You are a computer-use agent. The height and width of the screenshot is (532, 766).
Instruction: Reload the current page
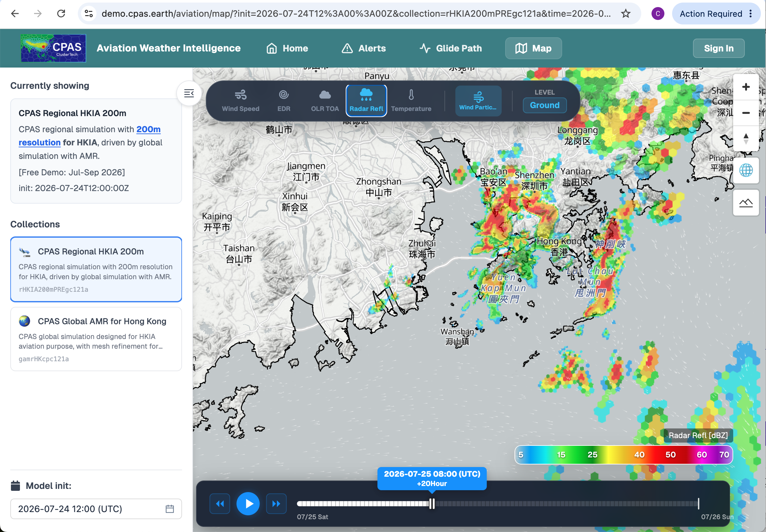pyautogui.click(x=61, y=14)
